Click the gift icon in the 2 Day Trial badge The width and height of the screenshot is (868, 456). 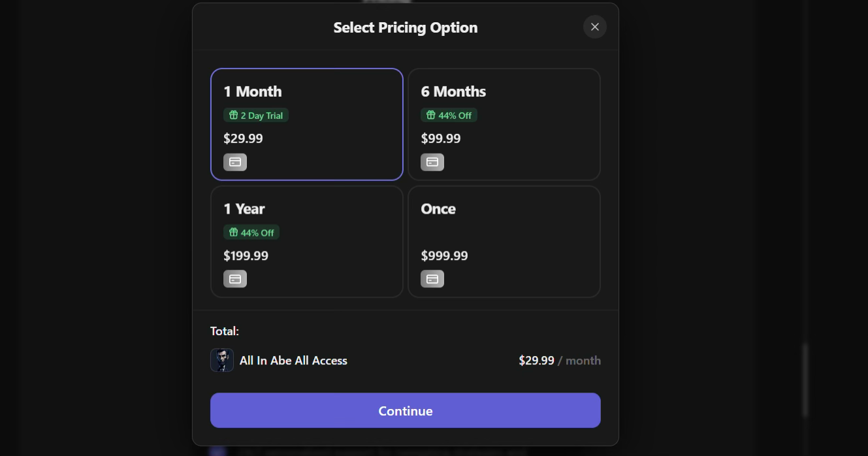pos(233,114)
